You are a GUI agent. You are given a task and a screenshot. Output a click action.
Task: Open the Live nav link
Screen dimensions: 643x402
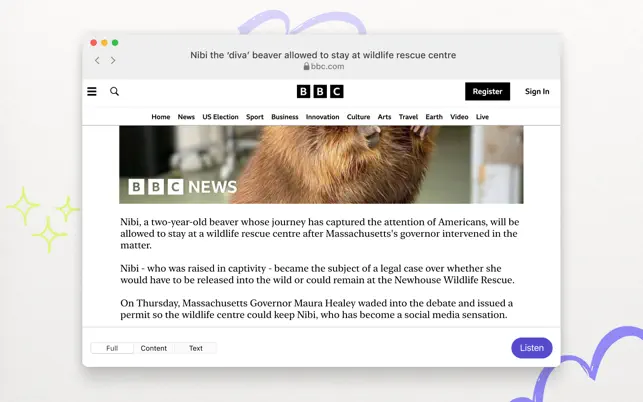pyautogui.click(x=482, y=117)
